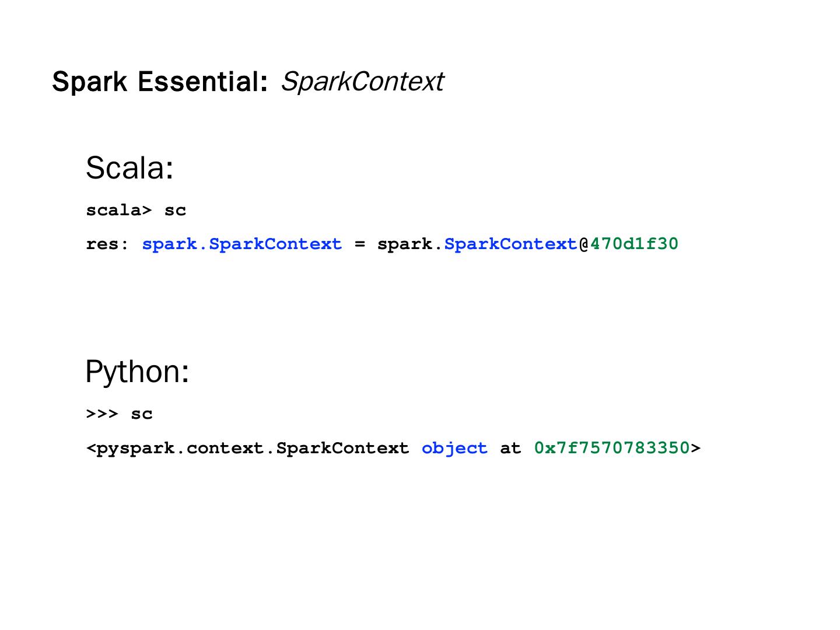Click the "Scala:" section heading
Screen dimensions: 840x630
click(x=129, y=168)
